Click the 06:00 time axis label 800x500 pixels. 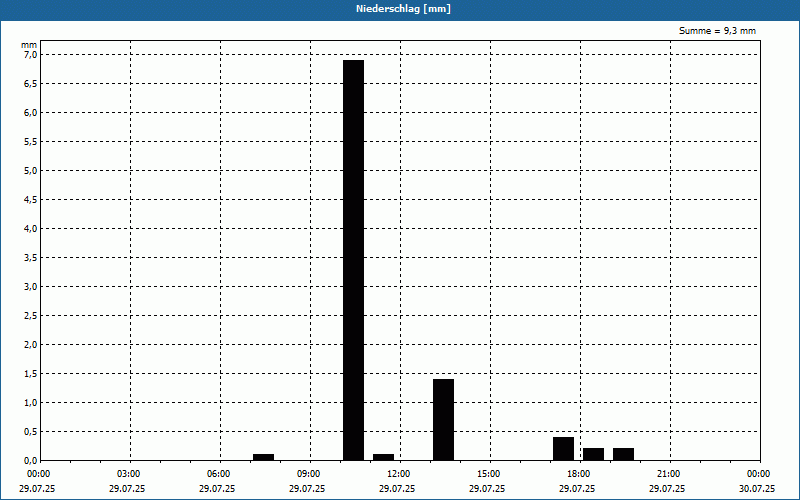220,474
